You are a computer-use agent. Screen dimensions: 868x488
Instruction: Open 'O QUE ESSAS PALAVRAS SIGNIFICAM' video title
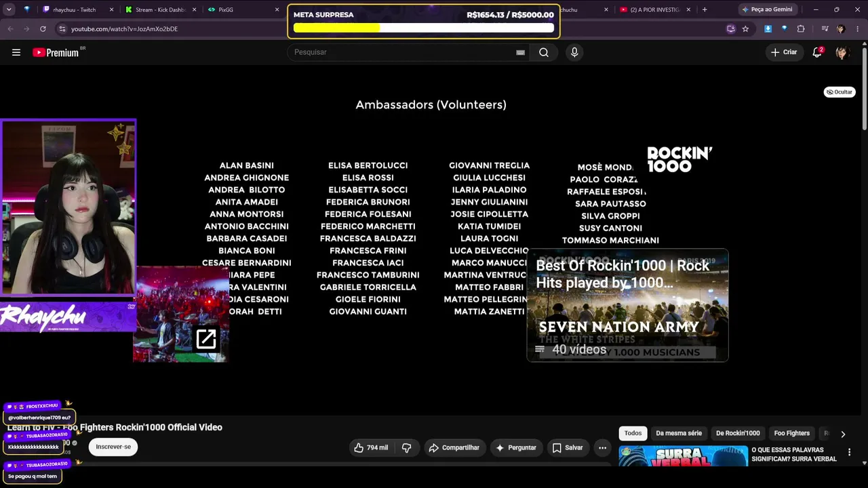[x=794, y=454]
